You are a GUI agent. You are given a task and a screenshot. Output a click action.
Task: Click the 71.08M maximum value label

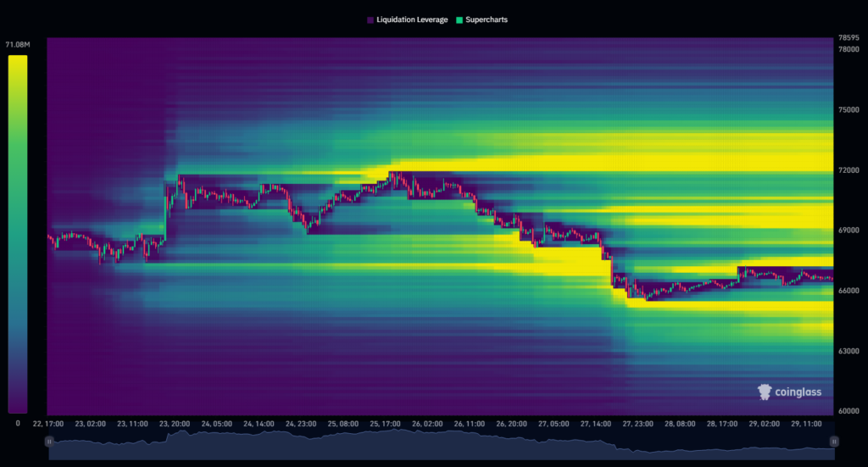coord(18,44)
